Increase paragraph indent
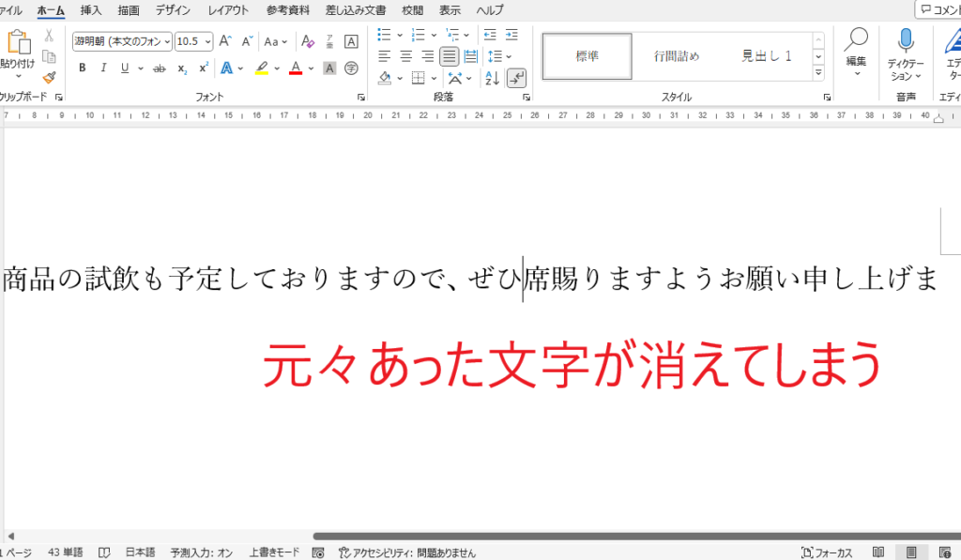 pyautogui.click(x=511, y=35)
